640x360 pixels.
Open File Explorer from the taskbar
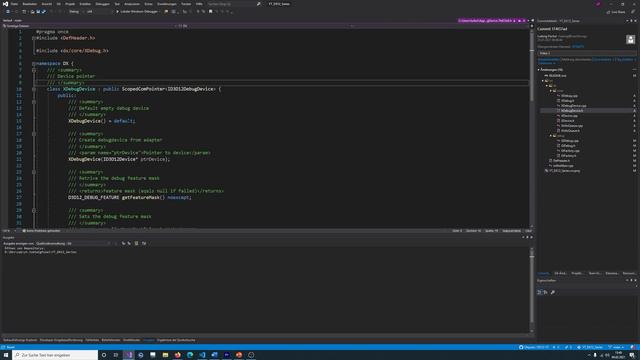click(x=165, y=355)
